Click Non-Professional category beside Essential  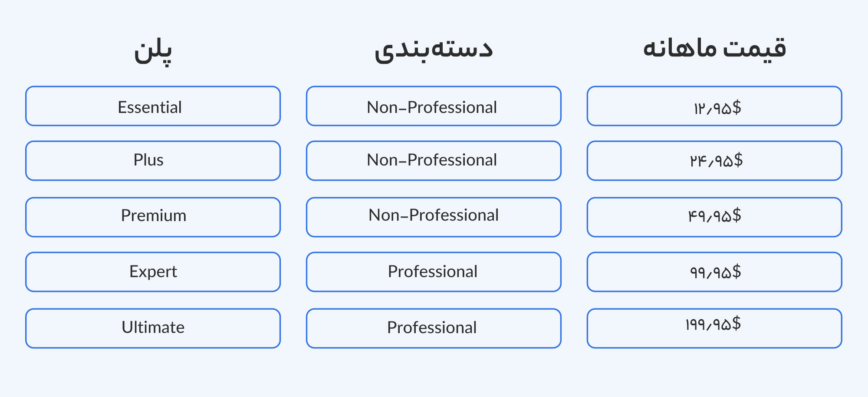(x=433, y=106)
